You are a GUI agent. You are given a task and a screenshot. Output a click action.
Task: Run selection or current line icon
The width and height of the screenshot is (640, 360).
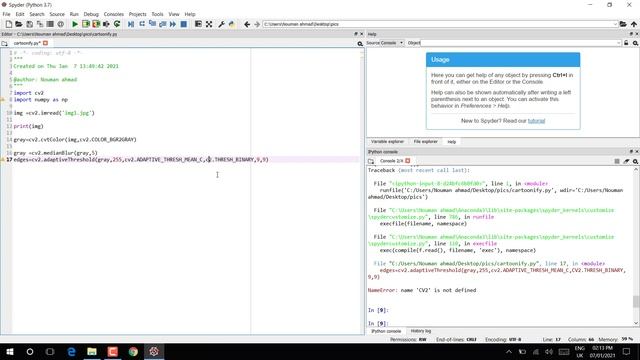click(x=106, y=24)
